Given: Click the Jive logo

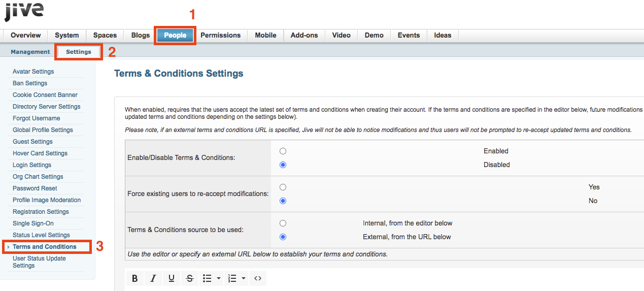Looking at the screenshot, I should (24, 11).
